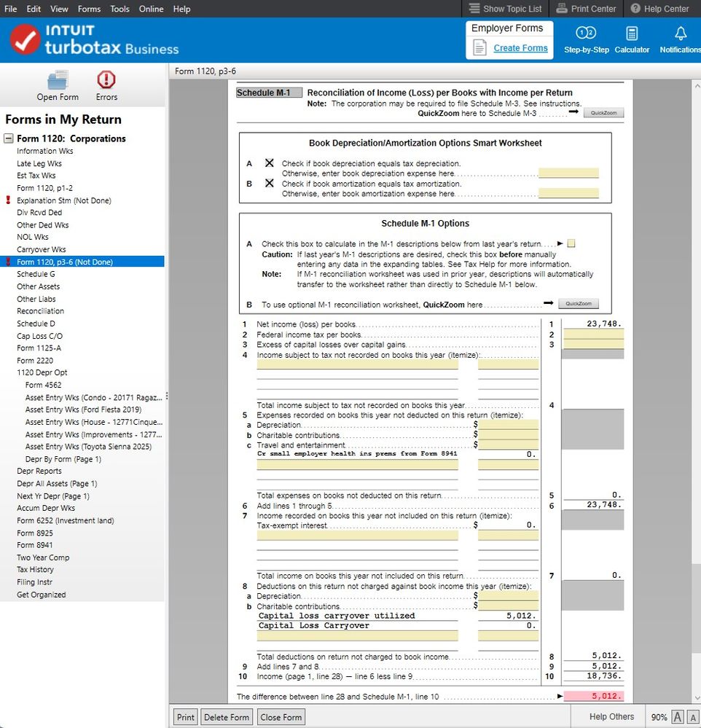Screen dimensions: 701x728
Task: Click the book amortization expense field
Action: pyautogui.click(x=568, y=192)
